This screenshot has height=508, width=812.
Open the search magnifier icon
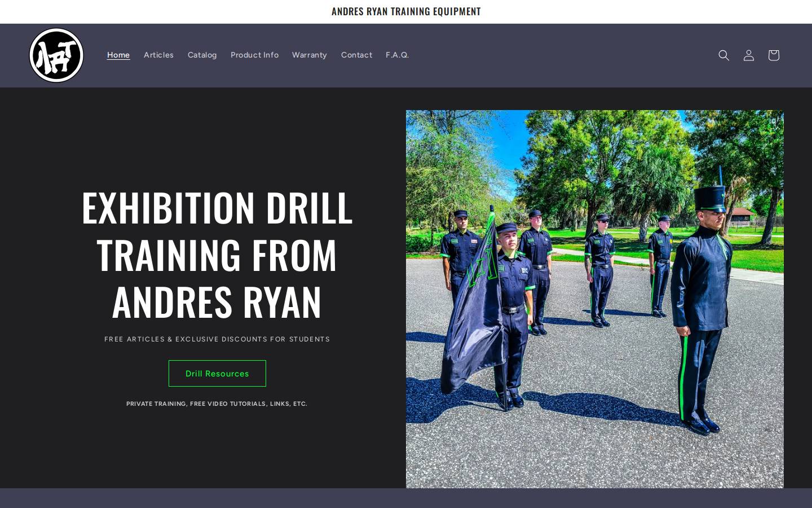(724, 55)
